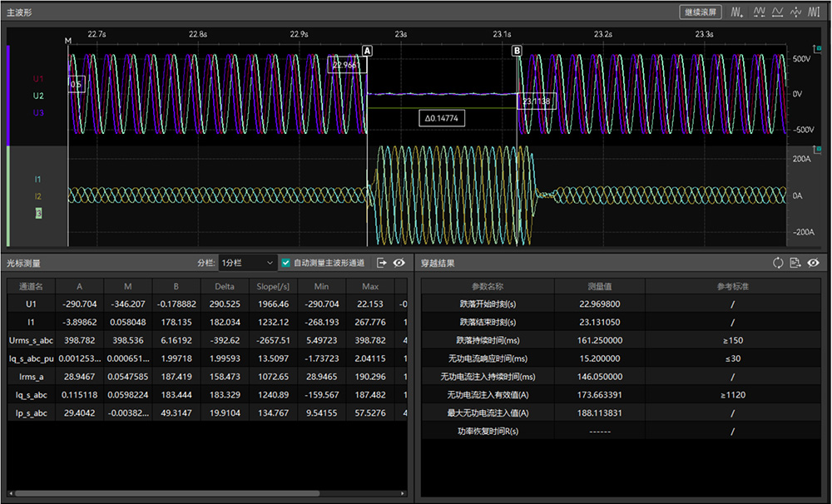Click the export report icon in 穿越结果
This screenshot has width=832, height=504.
click(795, 263)
